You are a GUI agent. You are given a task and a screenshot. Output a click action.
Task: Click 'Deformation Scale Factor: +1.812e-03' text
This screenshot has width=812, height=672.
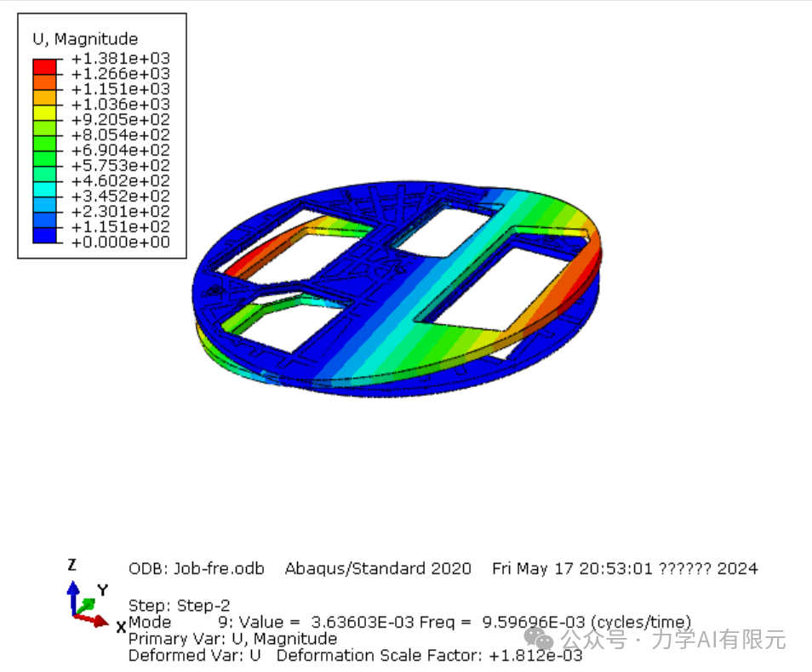[429, 655]
